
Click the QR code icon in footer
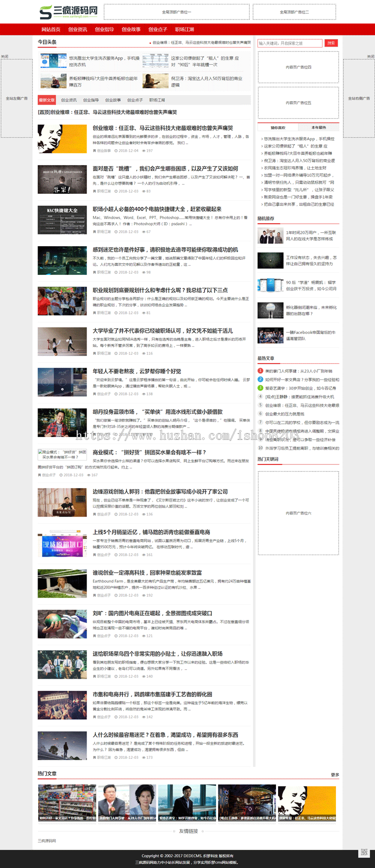pos(364,852)
